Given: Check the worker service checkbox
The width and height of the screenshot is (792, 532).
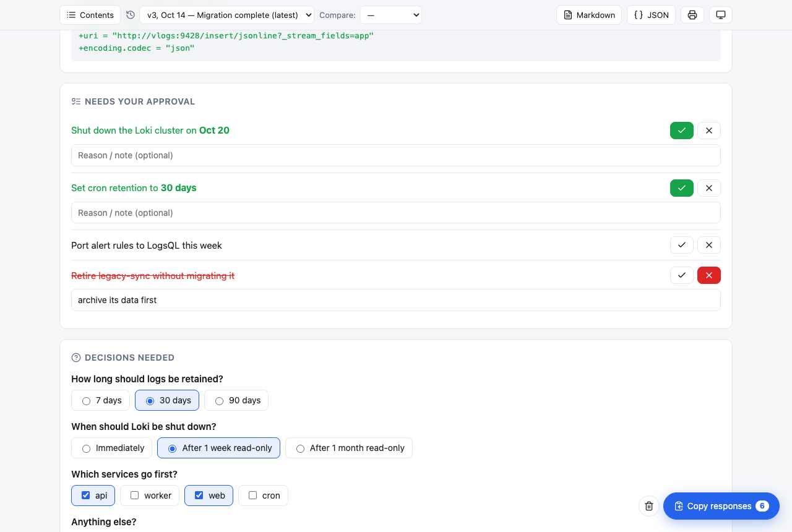Looking at the screenshot, I should (x=150, y=496).
